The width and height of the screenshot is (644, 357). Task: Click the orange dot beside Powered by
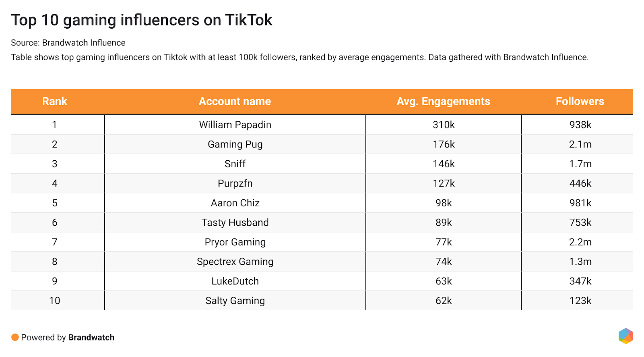15,338
